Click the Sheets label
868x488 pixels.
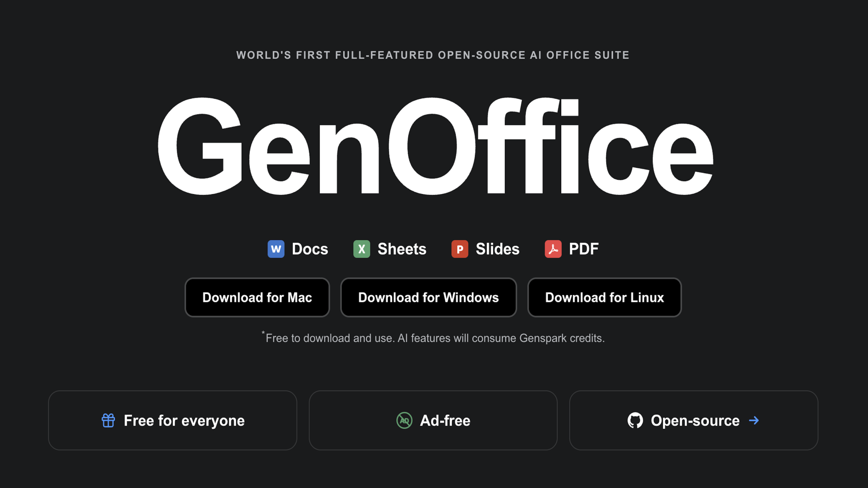coord(402,249)
